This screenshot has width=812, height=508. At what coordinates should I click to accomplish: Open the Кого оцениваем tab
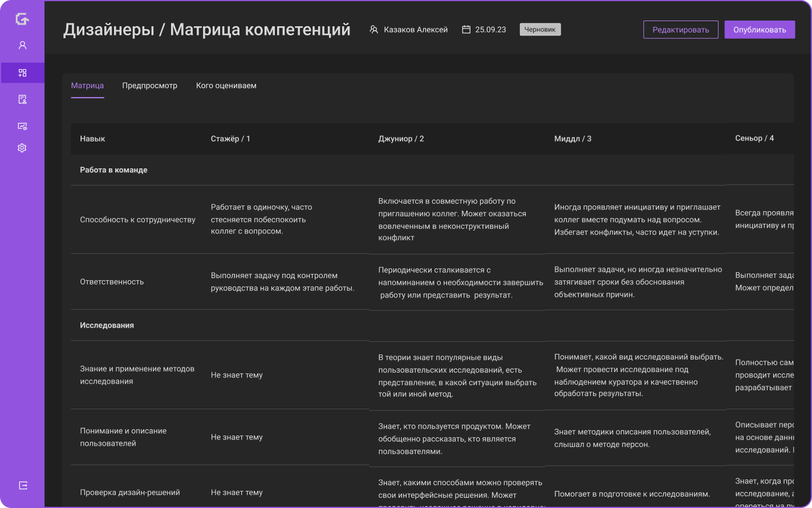226,86
